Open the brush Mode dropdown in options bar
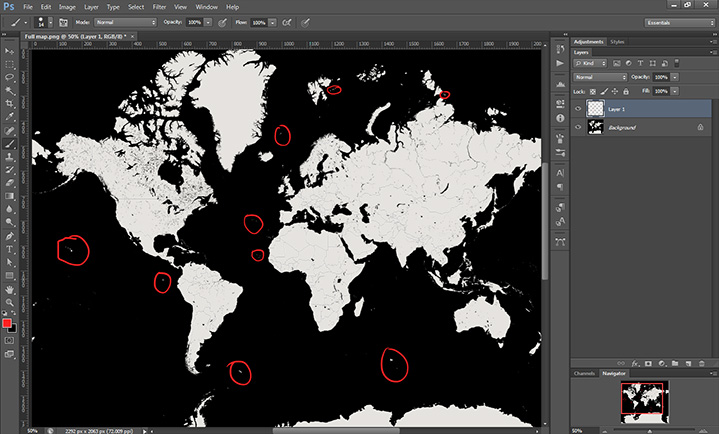 125,21
